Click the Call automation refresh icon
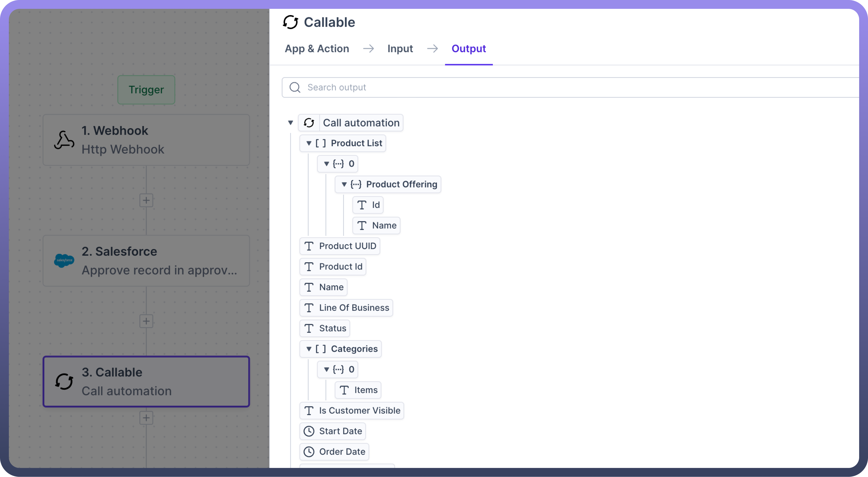Image resolution: width=868 pixels, height=477 pixels. 309,123
